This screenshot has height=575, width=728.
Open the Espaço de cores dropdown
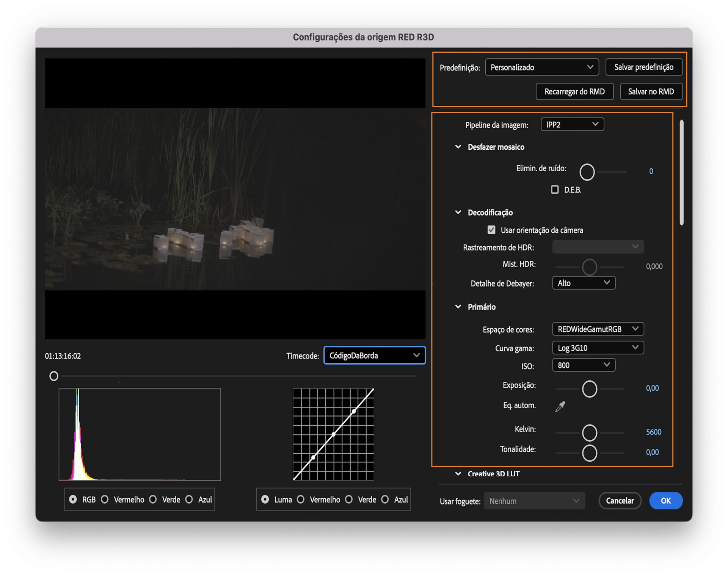(598, 329)
